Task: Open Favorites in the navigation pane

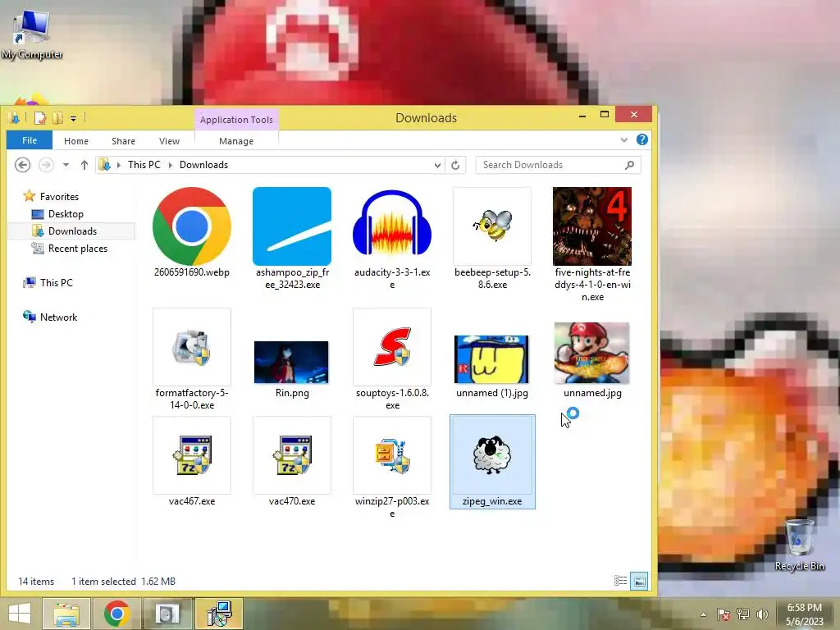Action: (51, 197)
